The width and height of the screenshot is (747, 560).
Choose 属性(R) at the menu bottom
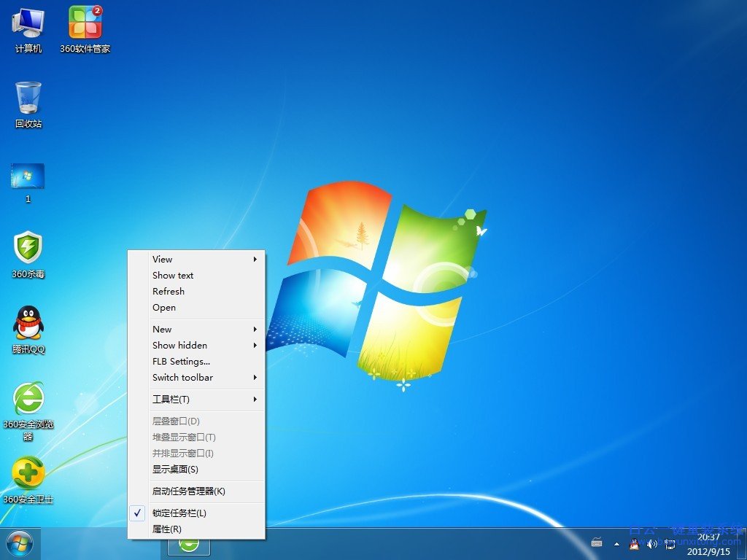(166, 529)
